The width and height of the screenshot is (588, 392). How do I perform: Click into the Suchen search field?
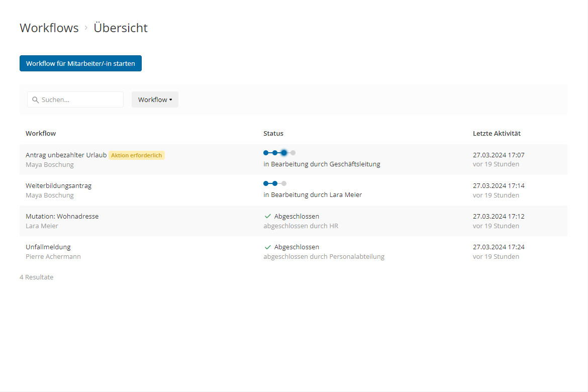tap(80, 100)
